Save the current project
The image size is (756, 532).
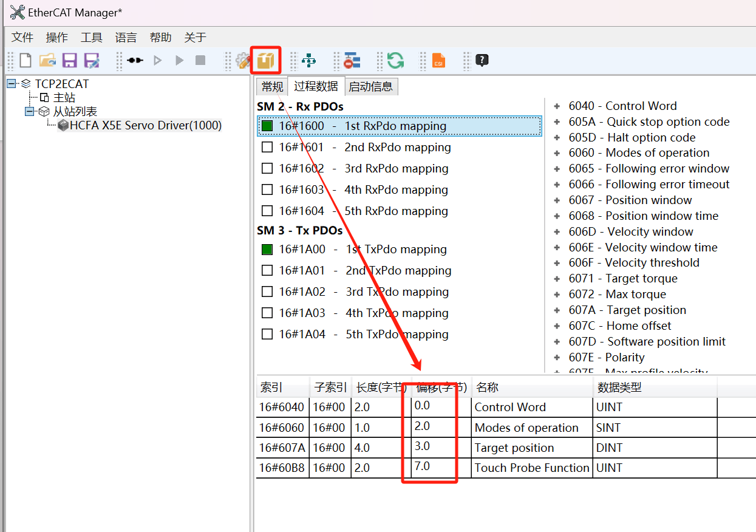click(x=70, y=60)
